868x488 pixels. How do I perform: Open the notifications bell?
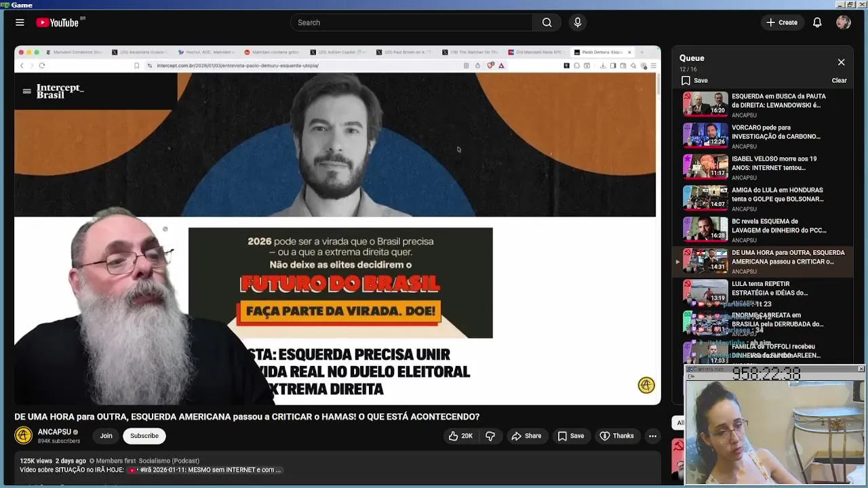coord(817,22)
